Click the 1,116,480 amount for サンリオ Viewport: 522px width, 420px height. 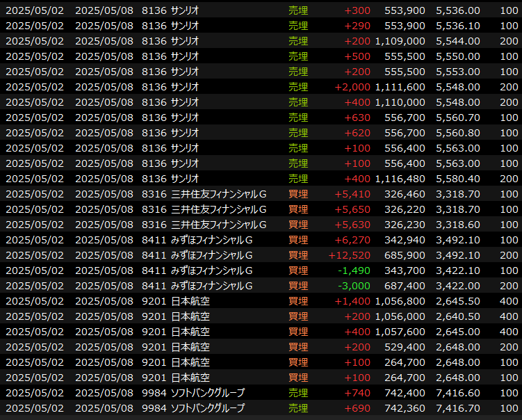tap(400, 179)
